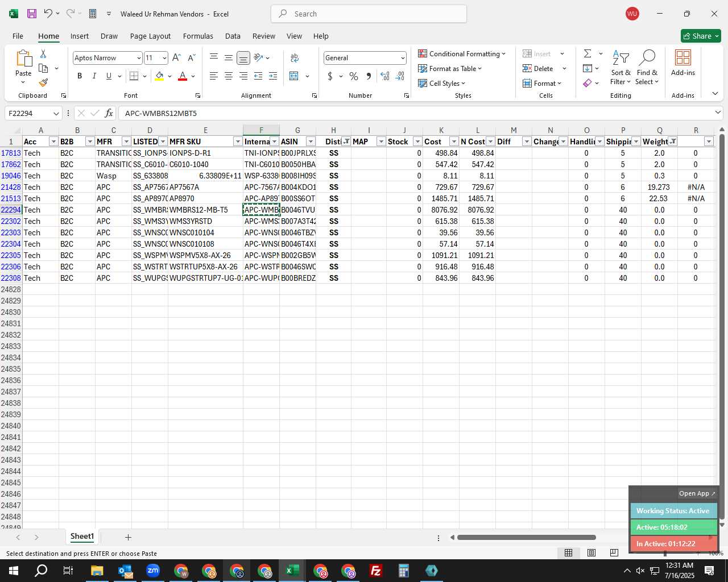728x582 pixels.
Task: Click Open App in status widget
Action: click(x=697, y=493)
